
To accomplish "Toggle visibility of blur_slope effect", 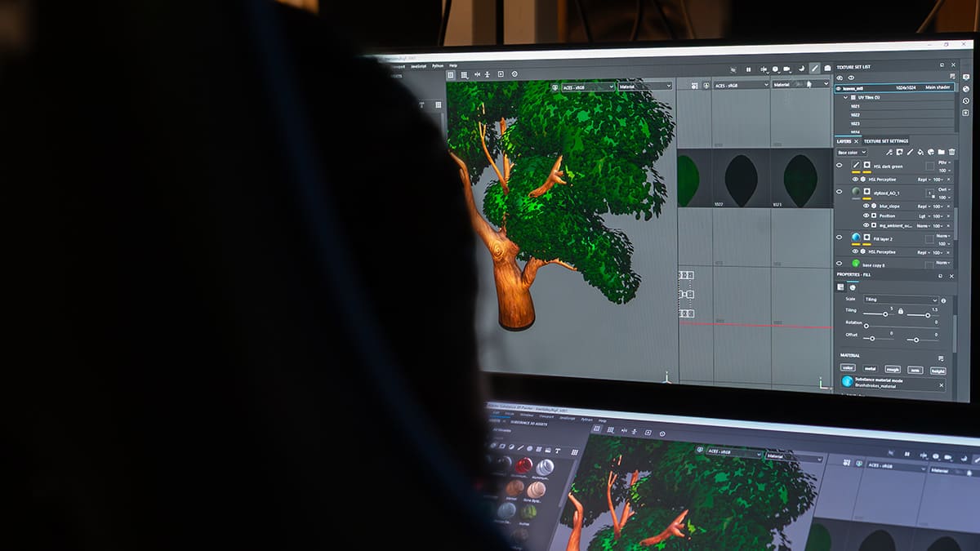I will coord(866,206).
